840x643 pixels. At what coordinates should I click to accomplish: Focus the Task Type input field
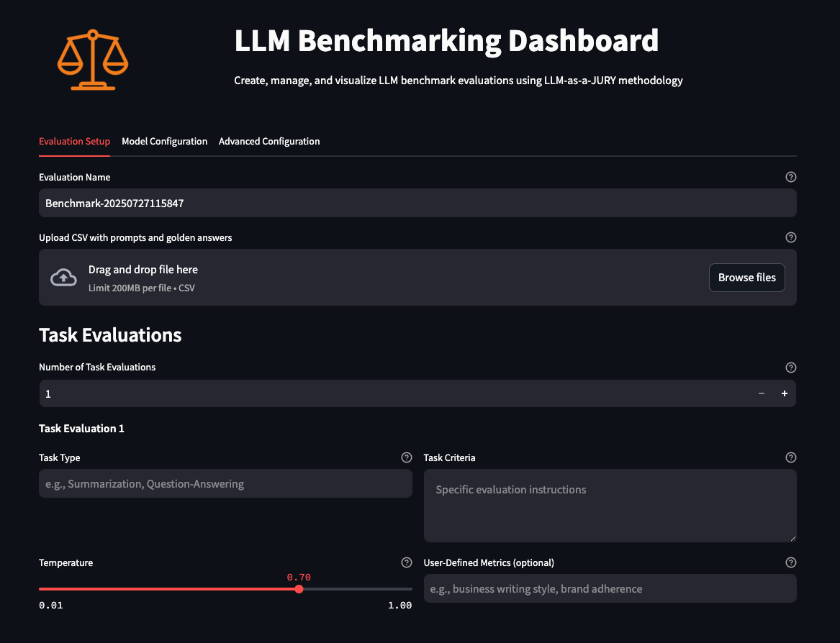pyautogui.click(x=225, y=484)
